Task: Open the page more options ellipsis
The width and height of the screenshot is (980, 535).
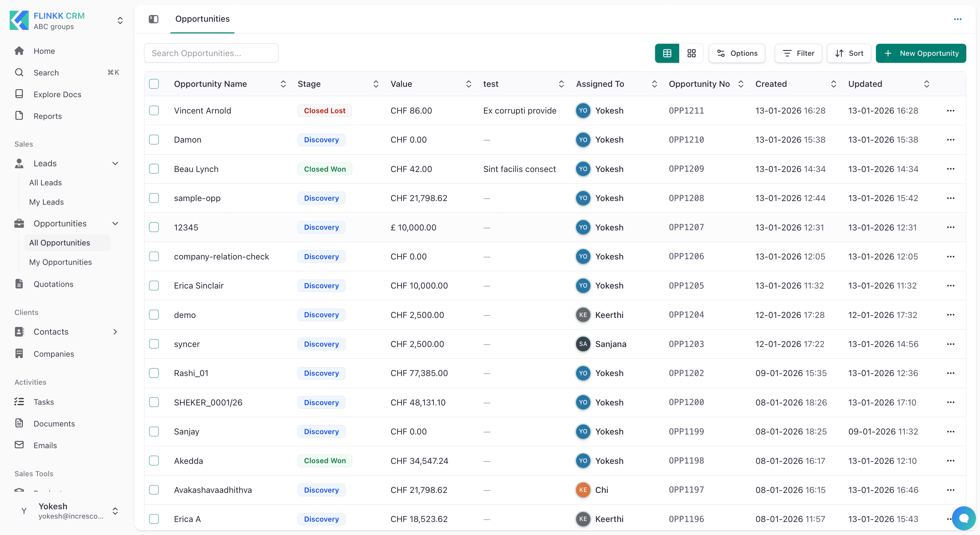Action: point(958,19)
